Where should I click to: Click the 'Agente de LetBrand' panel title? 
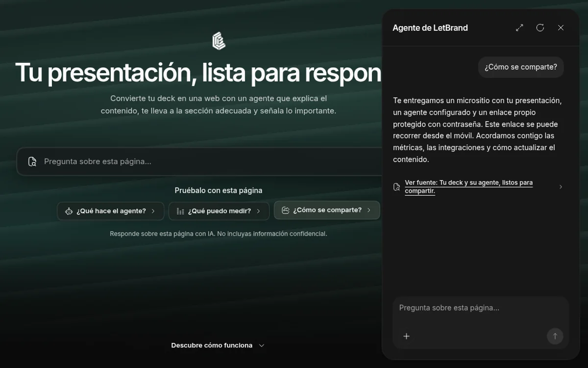click(430, 28)
